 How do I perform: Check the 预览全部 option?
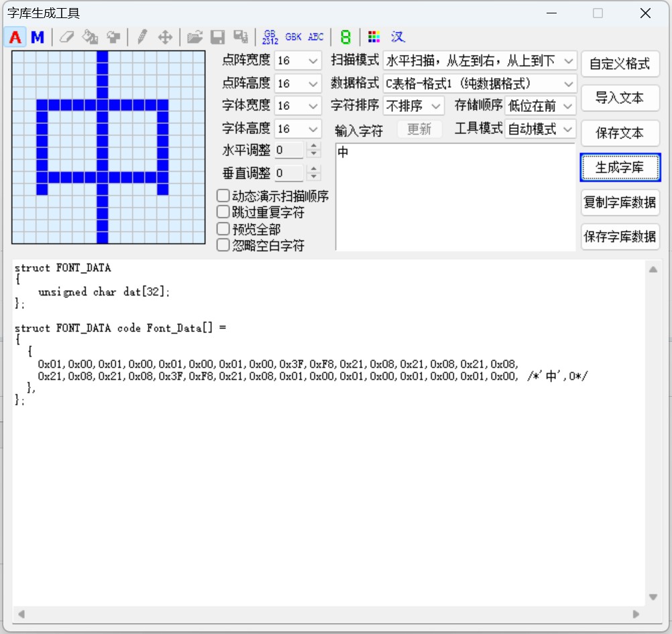(223, 229)
